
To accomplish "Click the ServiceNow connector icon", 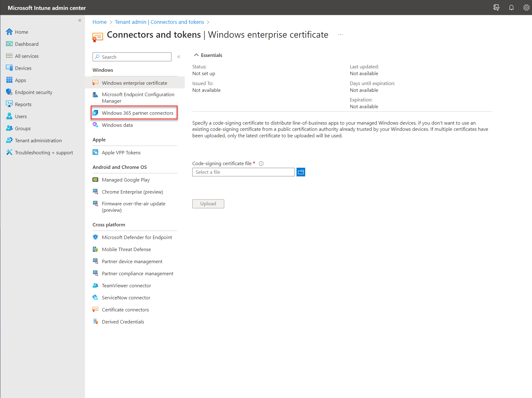I will click(95, 297).
